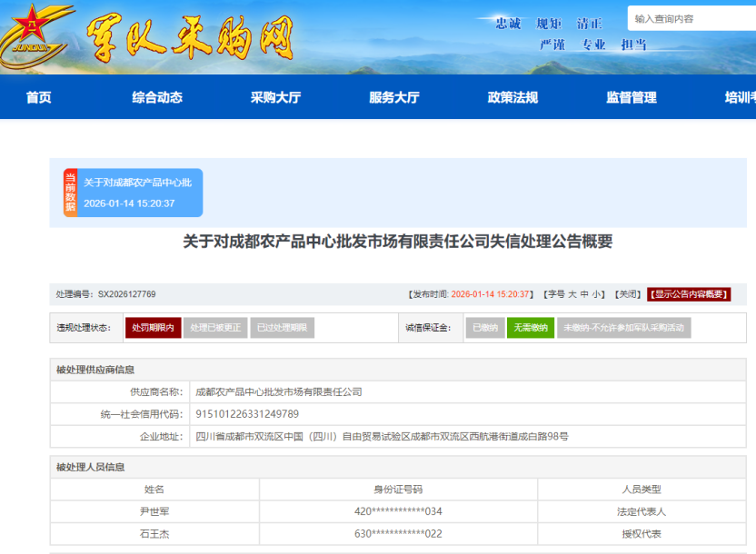
Task: Select 处理已被更正 status tag
Action: 215,328
